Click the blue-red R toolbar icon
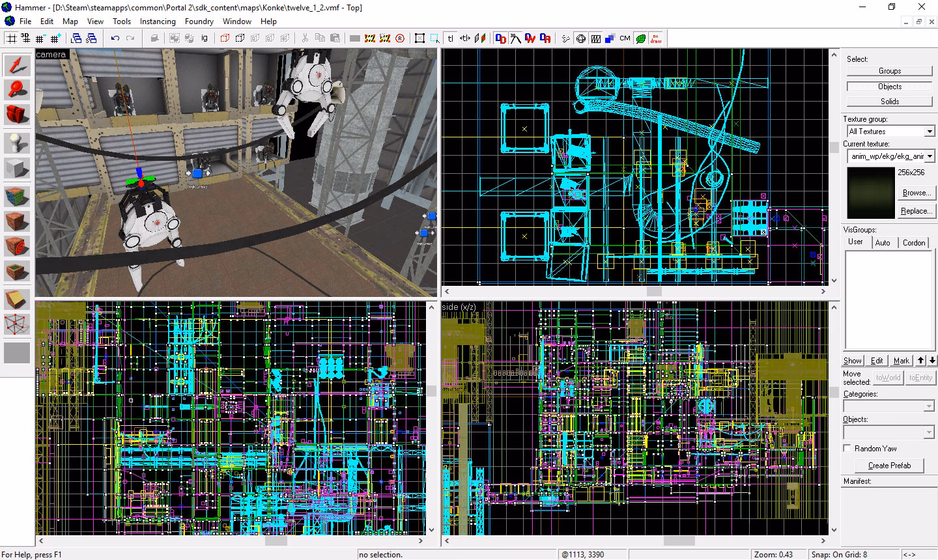 click(x=545, y=38)
